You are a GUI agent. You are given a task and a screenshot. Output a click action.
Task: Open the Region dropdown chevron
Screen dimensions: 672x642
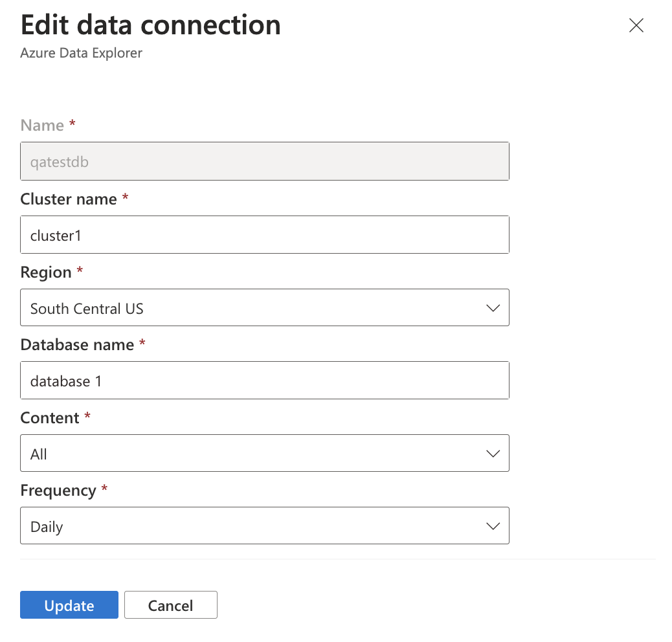coord(492,307)
